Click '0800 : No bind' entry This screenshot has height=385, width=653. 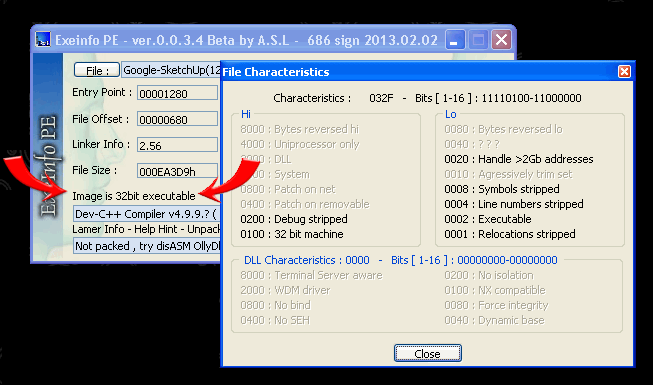coord(275,305)
